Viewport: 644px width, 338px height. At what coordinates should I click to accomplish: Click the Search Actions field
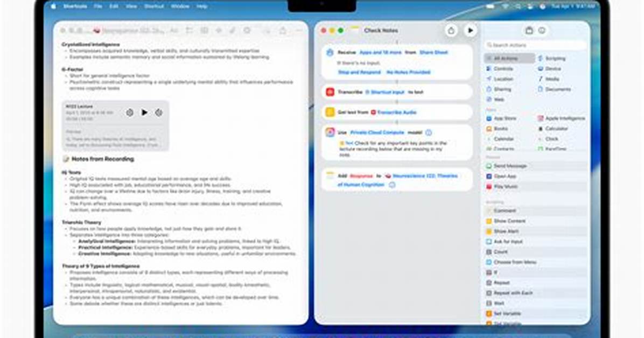[x=536, y=45]
